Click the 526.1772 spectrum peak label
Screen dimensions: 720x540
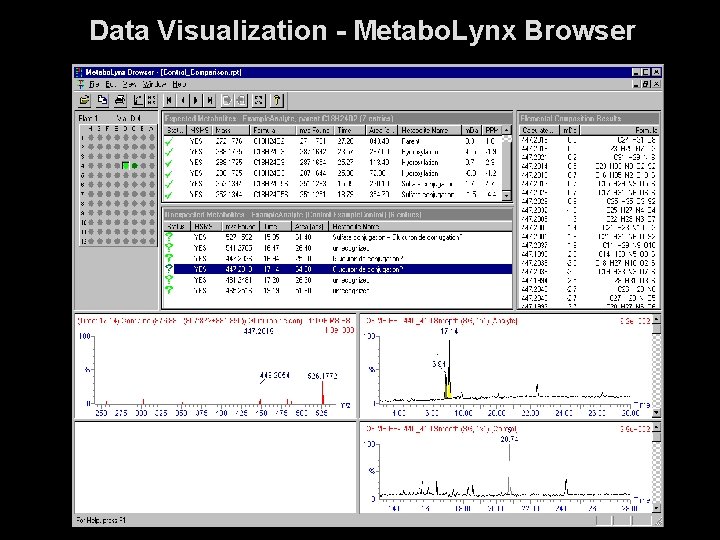click(x=322, y=376)
